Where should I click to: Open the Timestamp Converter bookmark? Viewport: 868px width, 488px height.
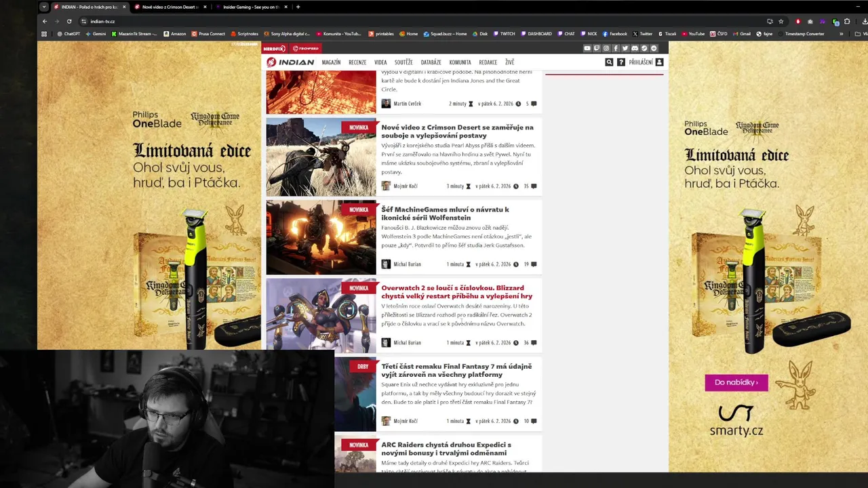click(802, 34)
